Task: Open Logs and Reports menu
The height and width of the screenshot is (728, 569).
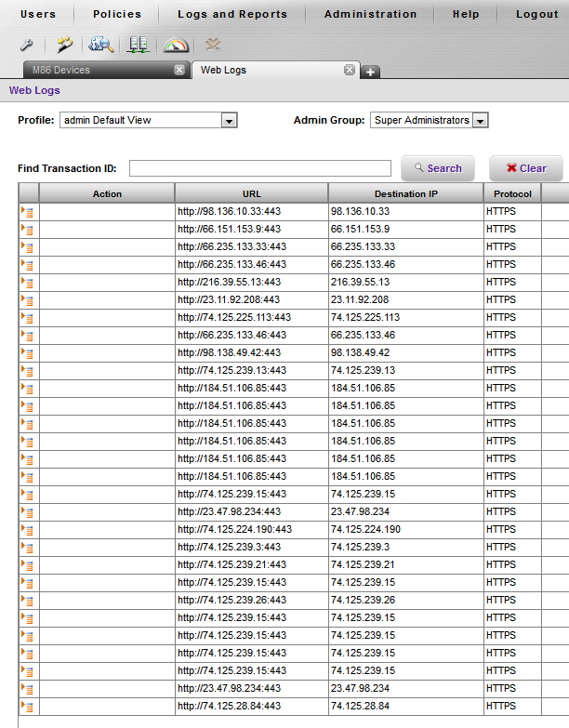Action: (x=232, y=14)
